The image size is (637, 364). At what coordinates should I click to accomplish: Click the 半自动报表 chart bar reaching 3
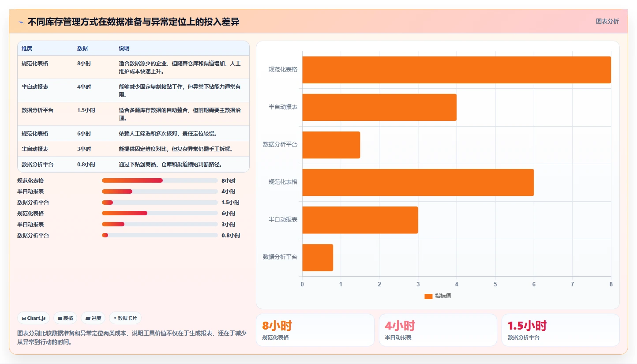point(360,220)
